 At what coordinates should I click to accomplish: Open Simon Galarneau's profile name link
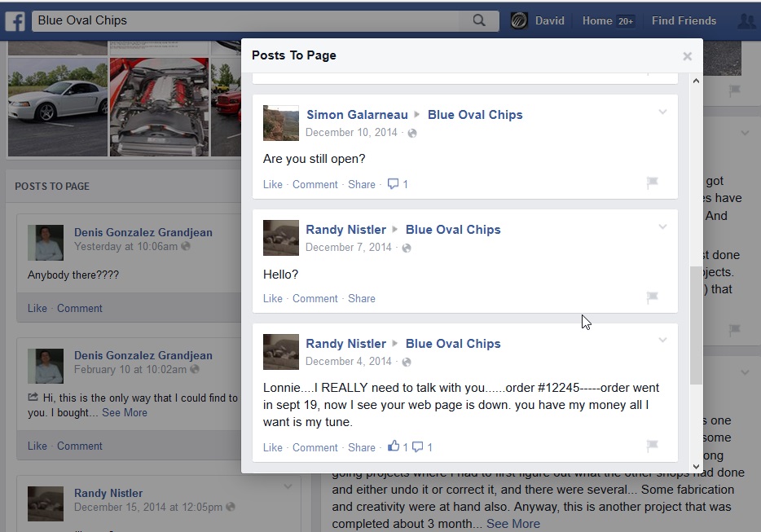pos(357,115)
